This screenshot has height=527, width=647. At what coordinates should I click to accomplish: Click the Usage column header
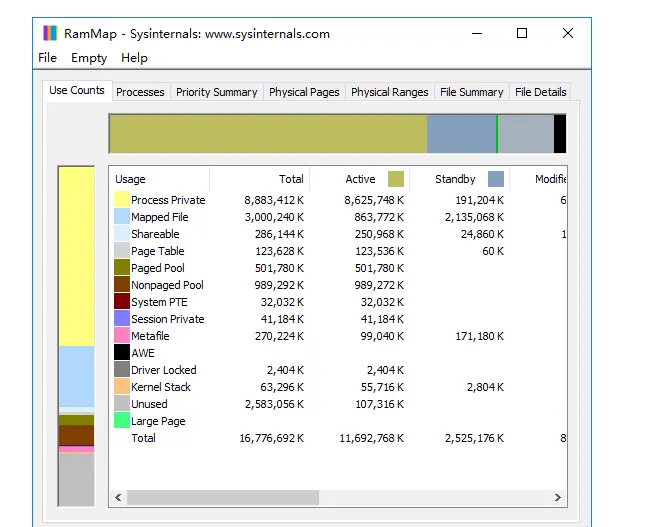click(131, 179)
